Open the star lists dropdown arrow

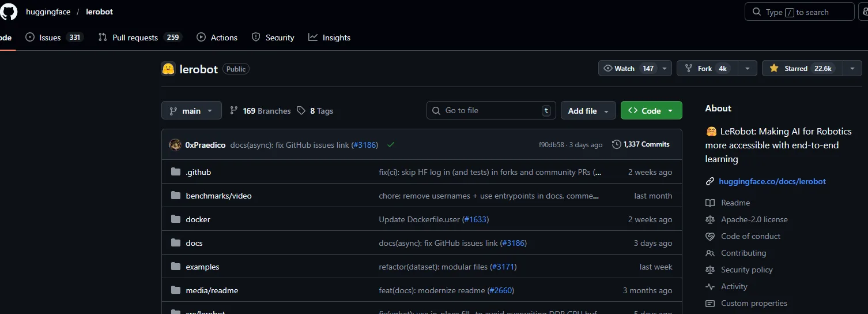tap(852, 69)
